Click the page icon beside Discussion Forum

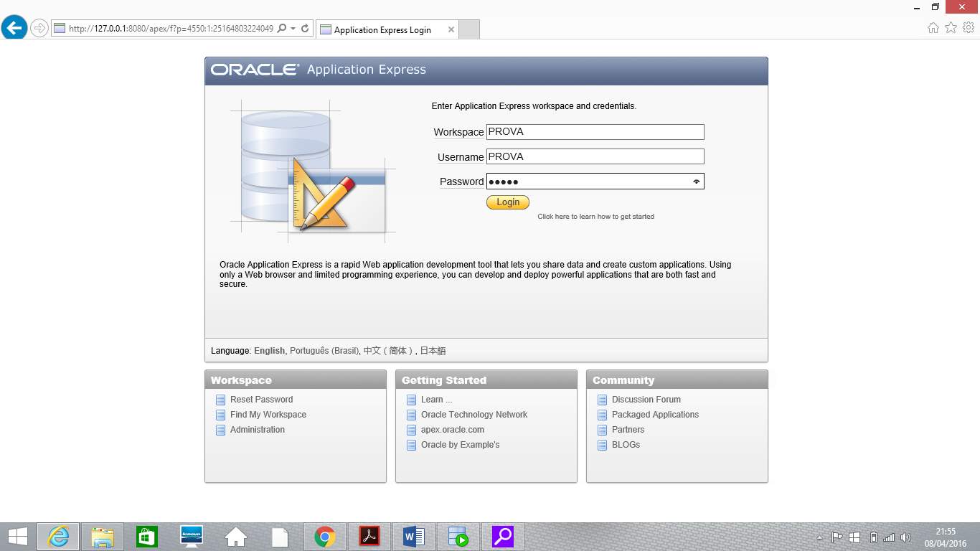[603, 400]
